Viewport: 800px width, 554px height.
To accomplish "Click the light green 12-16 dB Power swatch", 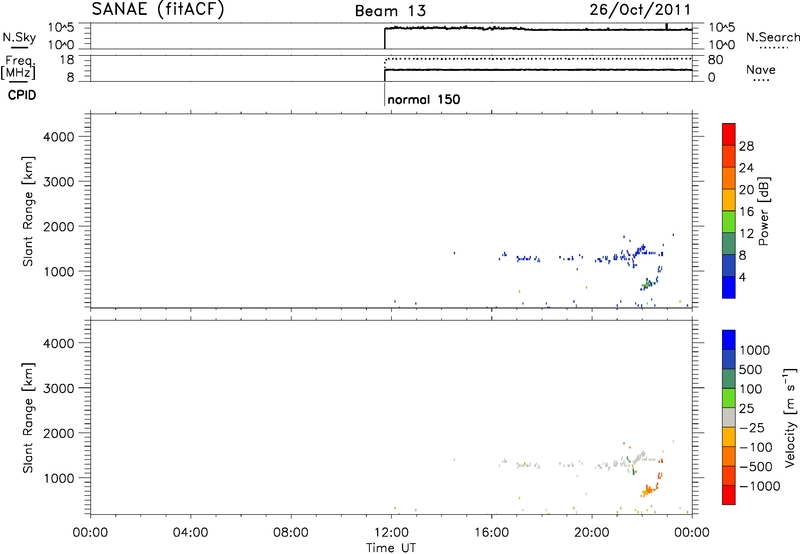I will coord(729,222).
